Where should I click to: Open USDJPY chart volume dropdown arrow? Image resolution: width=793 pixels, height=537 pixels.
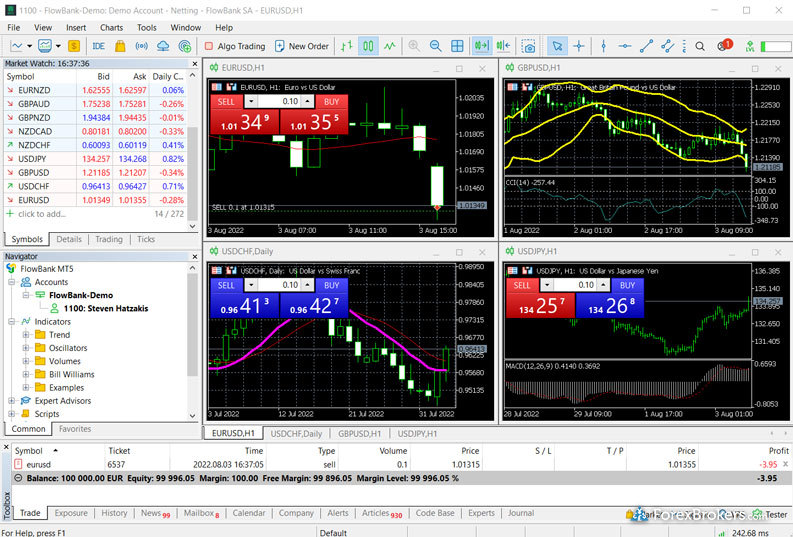[547, 285]
